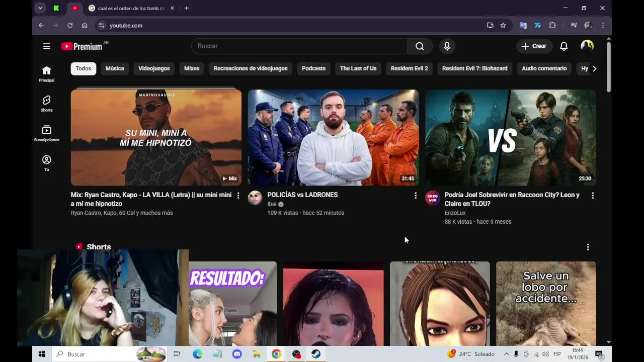Select the Todos filter chip
Viewport: 644px width, 362px height.
pos(84,68)
